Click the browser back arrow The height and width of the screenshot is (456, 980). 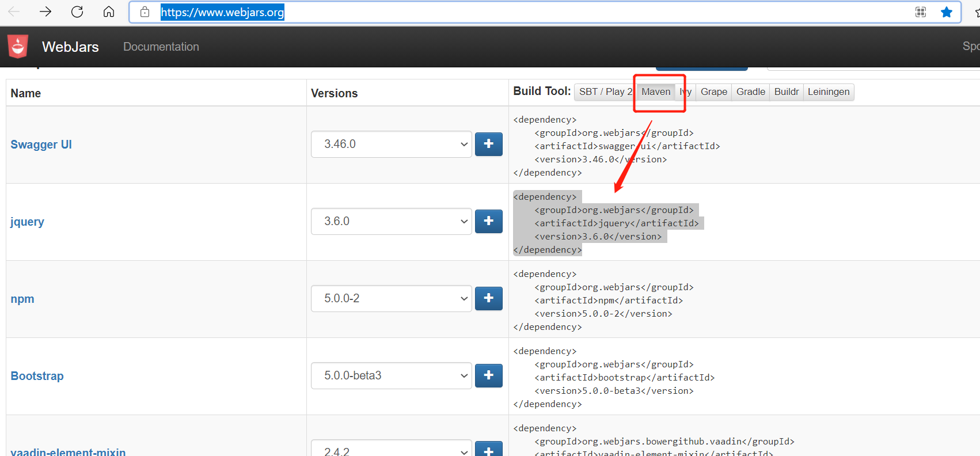[x=14, y=12]
